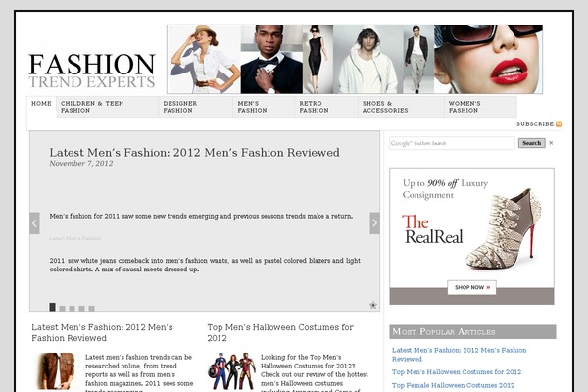Select the third slider pagination dot

click(x=72, y=309)
